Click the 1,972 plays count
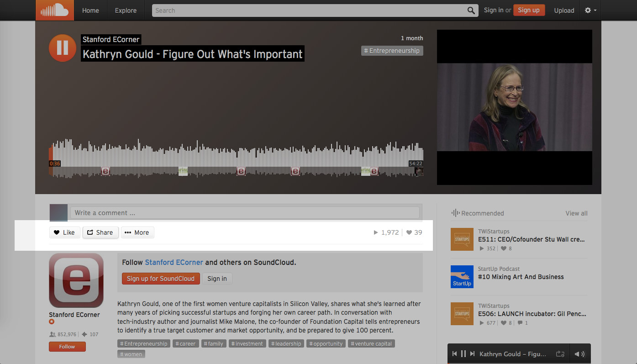The height and width of the screenshot is (364, 637). [x=386, y=232]
